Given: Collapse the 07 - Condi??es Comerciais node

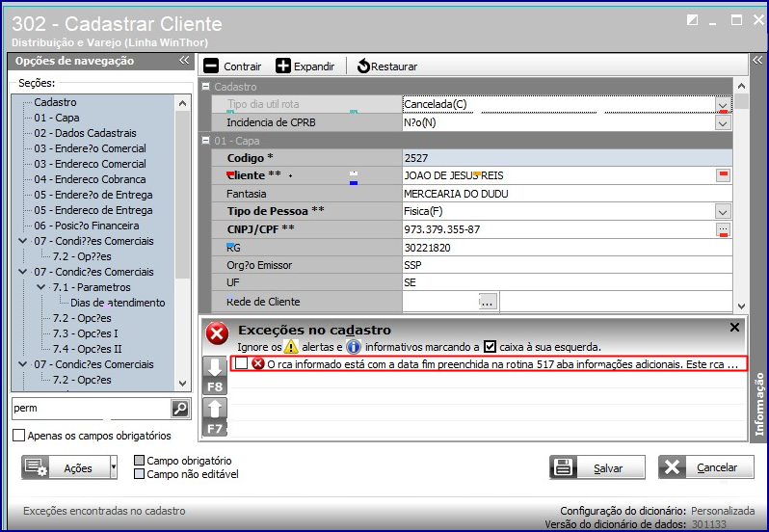Looking at the screenshot, I should coord(22,241).
